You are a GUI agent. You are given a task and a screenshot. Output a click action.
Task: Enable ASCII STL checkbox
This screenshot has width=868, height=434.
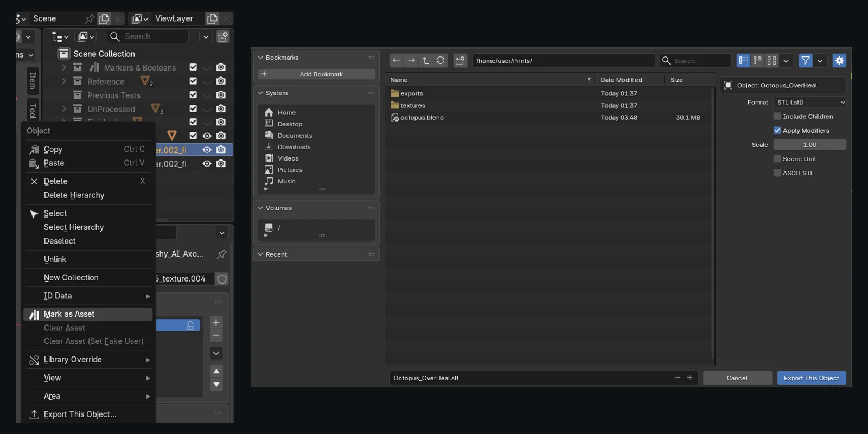pos(777,173)
